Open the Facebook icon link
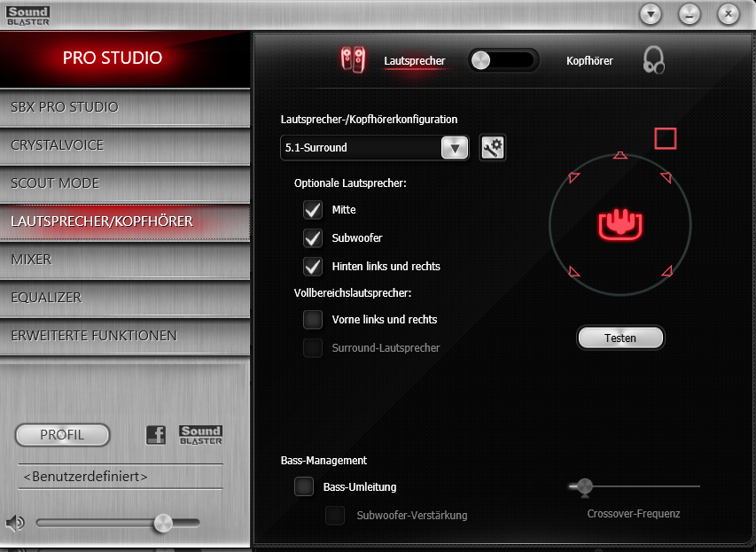This screenshot has height=552, width=756. coord(156,435)
